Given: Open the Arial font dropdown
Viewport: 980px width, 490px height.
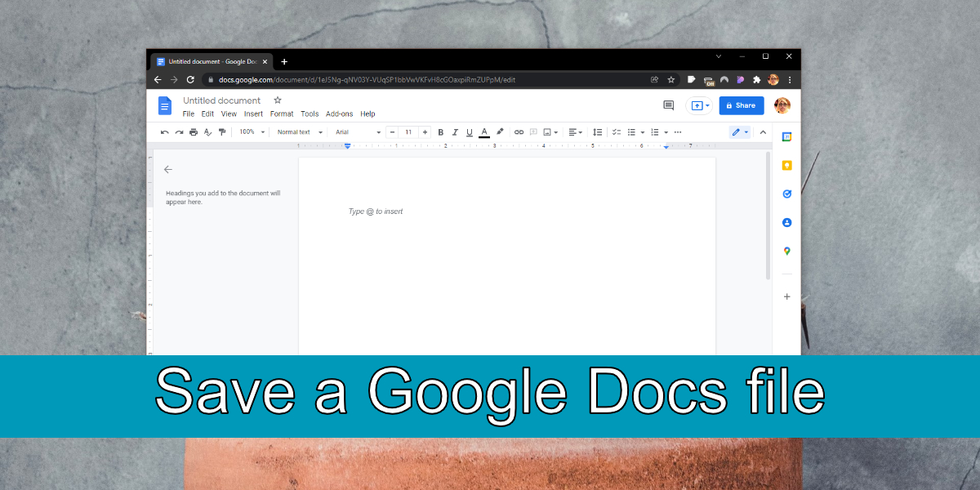Looking at the screenshot, I should 358,132.
